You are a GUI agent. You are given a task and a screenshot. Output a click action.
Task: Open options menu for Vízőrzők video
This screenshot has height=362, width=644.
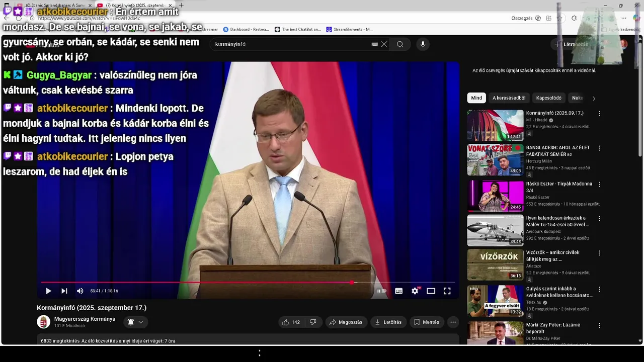[x=599, y=253]
